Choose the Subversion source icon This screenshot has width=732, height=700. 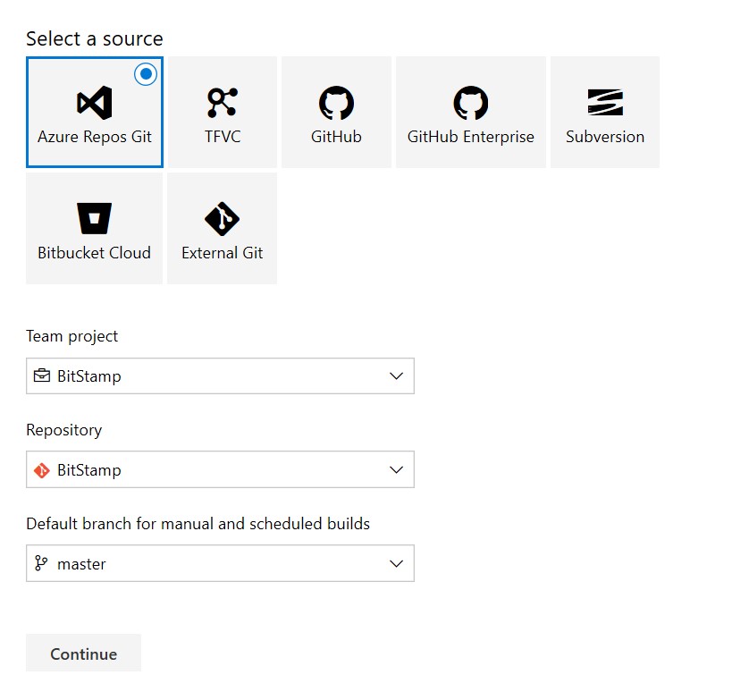click(605, 102)
